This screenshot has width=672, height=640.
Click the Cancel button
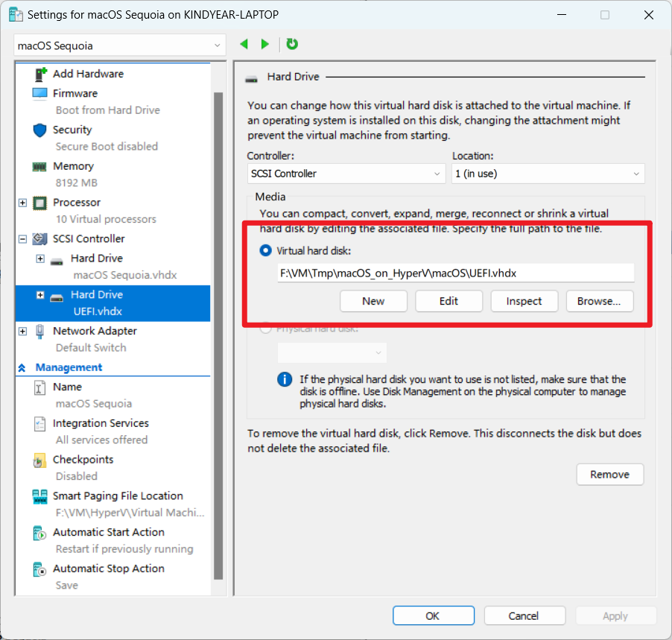click(x=524, y=615)
